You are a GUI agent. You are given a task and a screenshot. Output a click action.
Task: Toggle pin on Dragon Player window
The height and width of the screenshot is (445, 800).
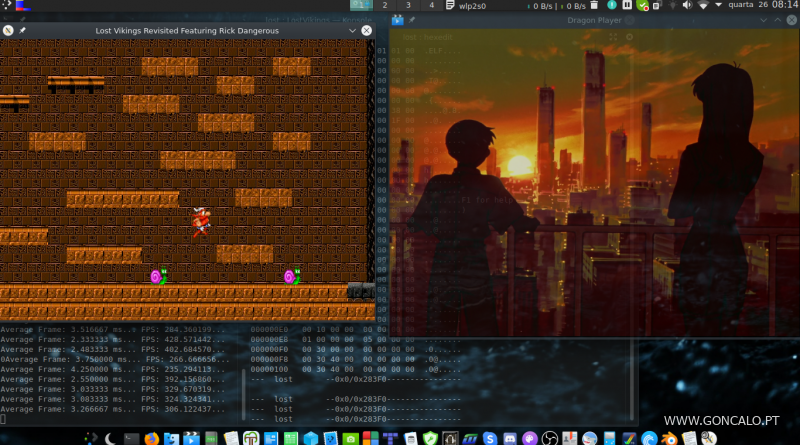point(413,20)
